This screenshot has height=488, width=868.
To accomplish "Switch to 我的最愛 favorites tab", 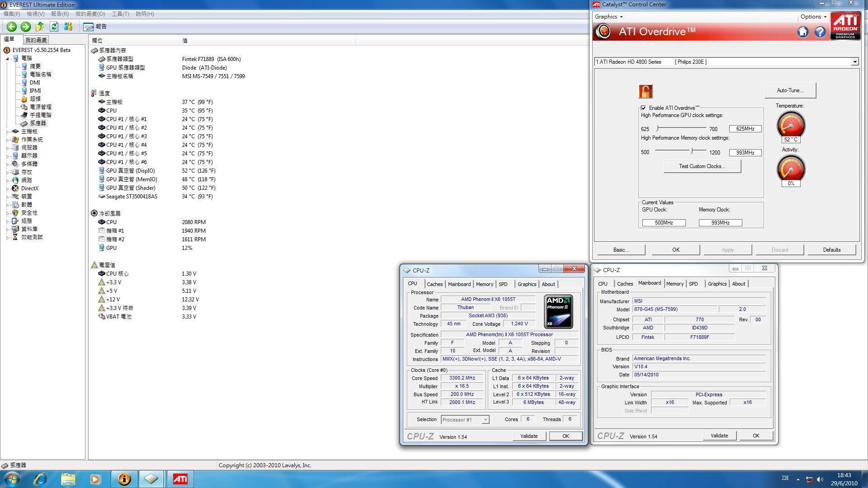I will [x=36, y=40].
